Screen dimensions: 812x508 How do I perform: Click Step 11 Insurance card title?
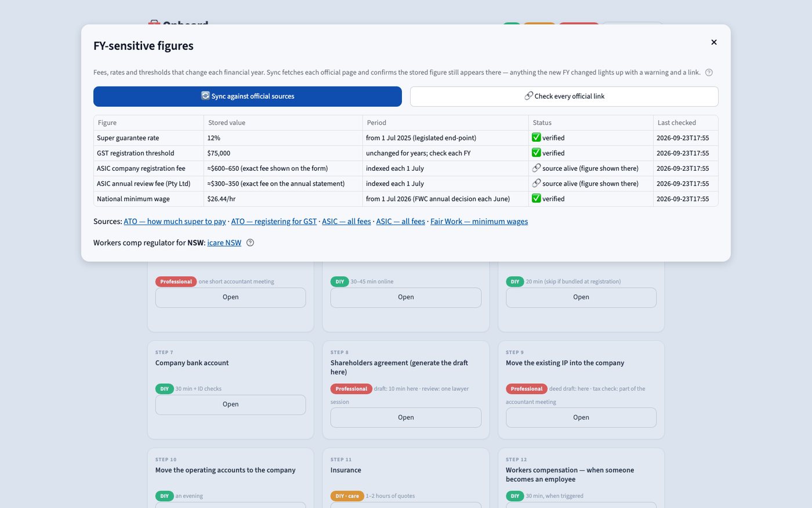click(346, 470)
